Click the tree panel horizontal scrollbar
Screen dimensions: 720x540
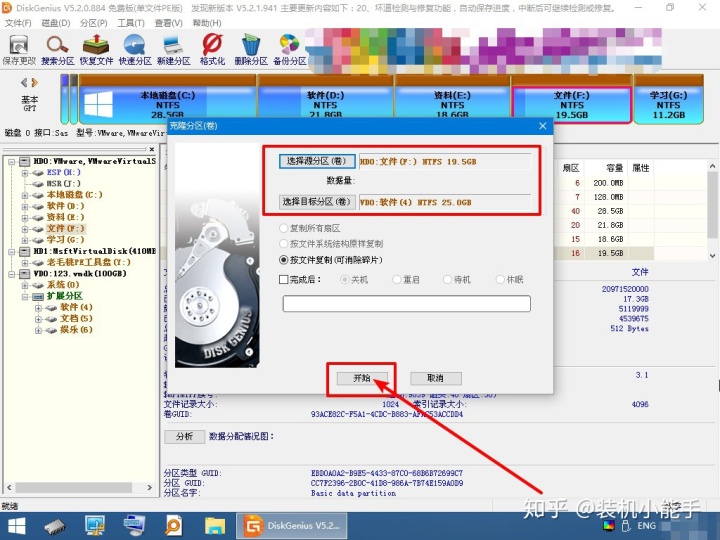coord(73,487)
